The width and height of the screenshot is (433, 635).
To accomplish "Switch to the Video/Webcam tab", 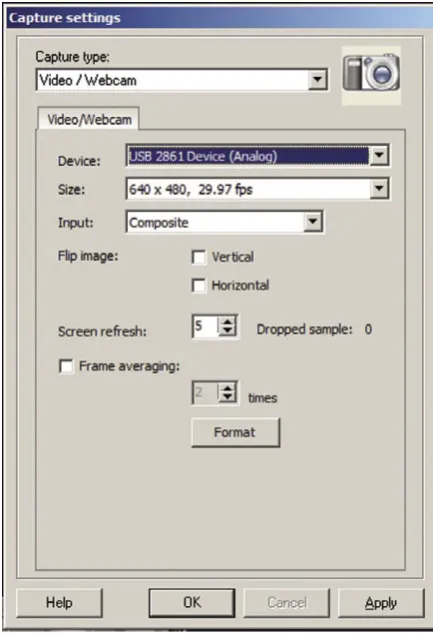I will [x=89, y=119].
